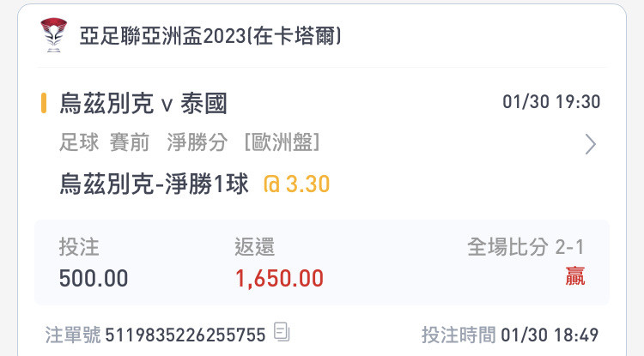Click the orange match marker bar
This screenshot has width=644, height=356.
(44, 103)
